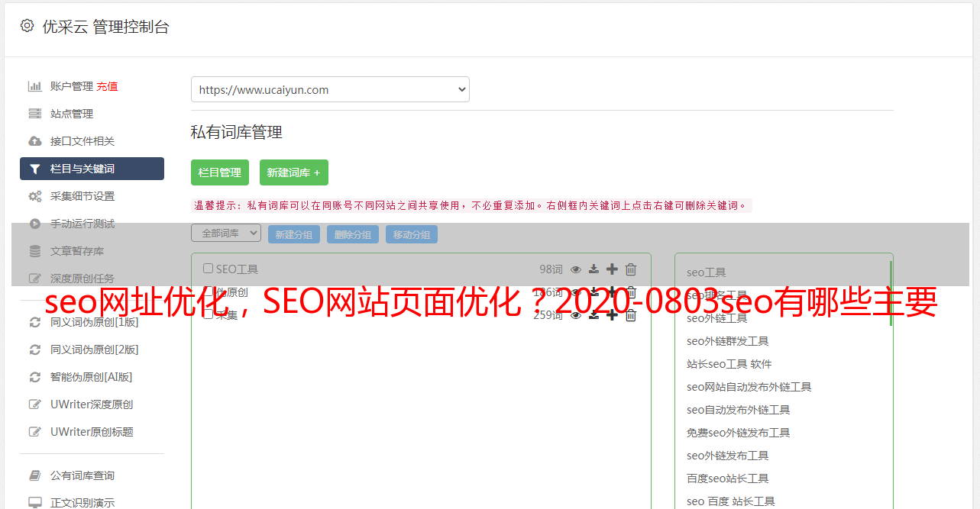Download the SEO工具 word library
This screenshot has height=509, width=980.
click(593, 269)
